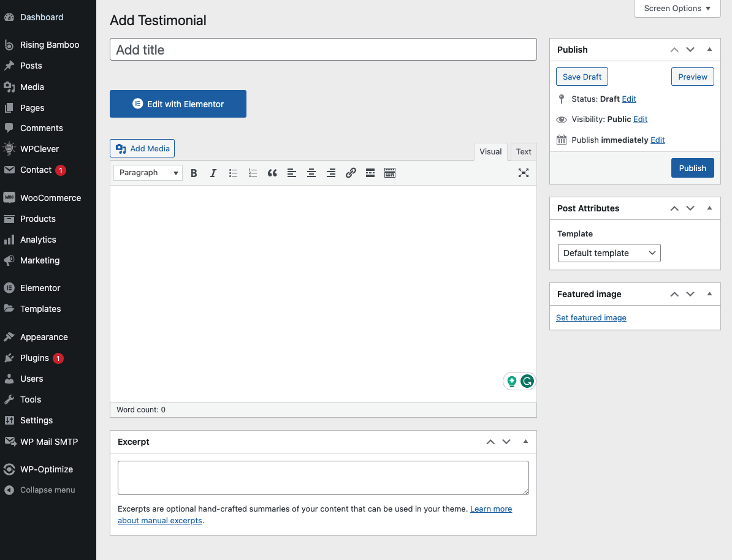This screenshot has height=560, width=732.
Task: Click the Edit with Elementor button
Action: (x=178, y=104)
